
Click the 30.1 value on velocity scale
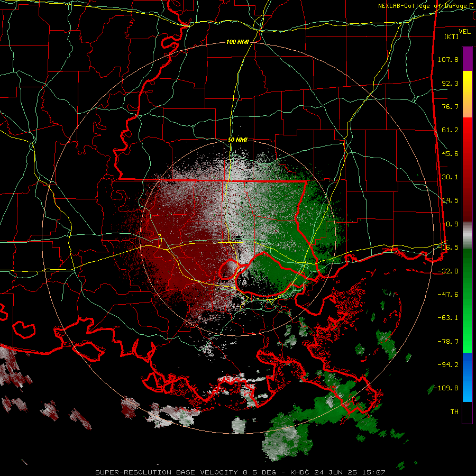pos(450,177)
